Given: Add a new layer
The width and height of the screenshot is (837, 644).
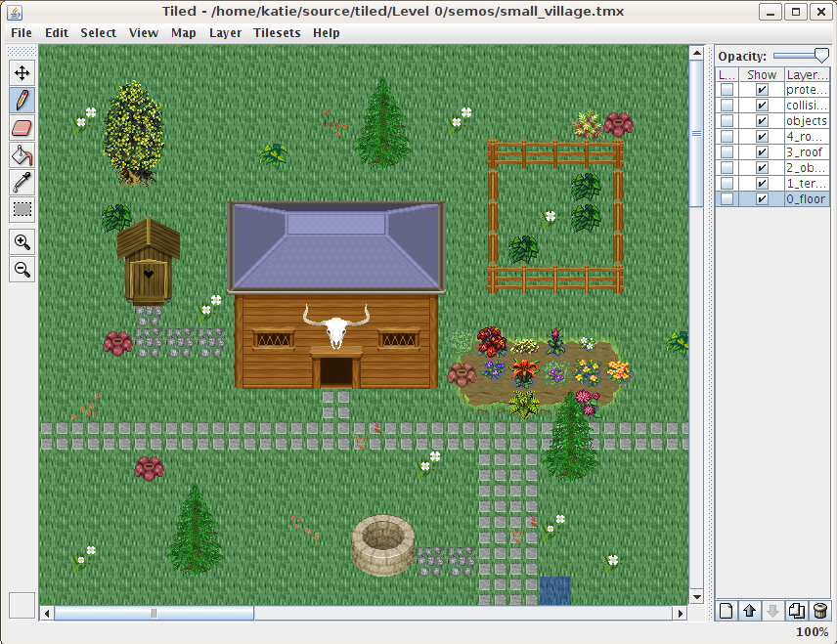Looking at the screenshot, I should 726,611.
